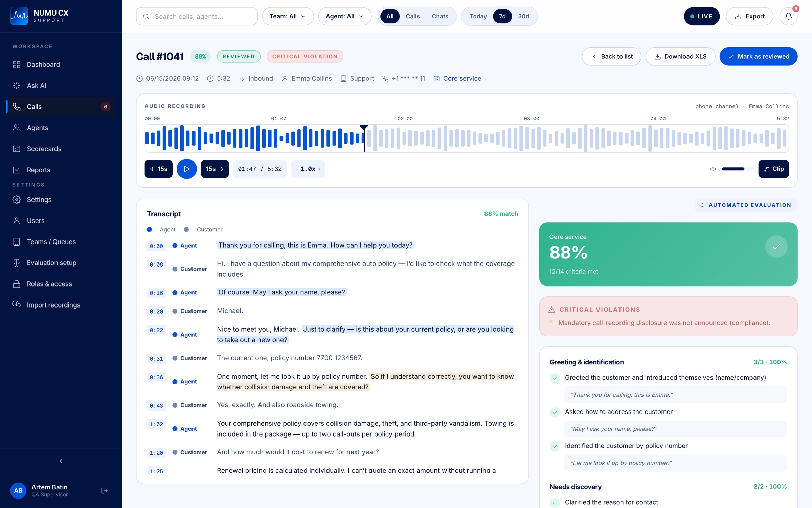The image size is (812, 508).
Task: Jump to transcript timestamp 0:00
Action: tap(156, 246)
